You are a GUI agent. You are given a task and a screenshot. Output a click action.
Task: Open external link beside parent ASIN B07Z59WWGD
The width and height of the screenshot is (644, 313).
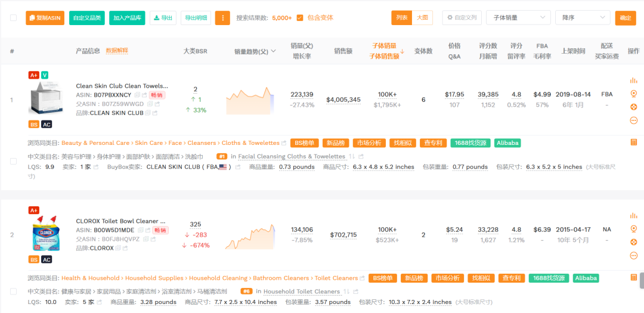point(156,104)
